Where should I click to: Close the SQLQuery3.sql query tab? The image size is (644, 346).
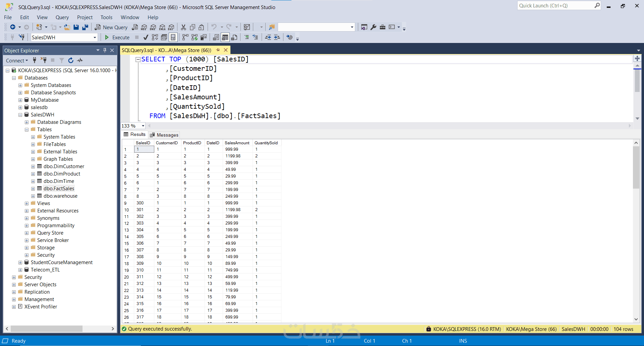tap(226, 50)
